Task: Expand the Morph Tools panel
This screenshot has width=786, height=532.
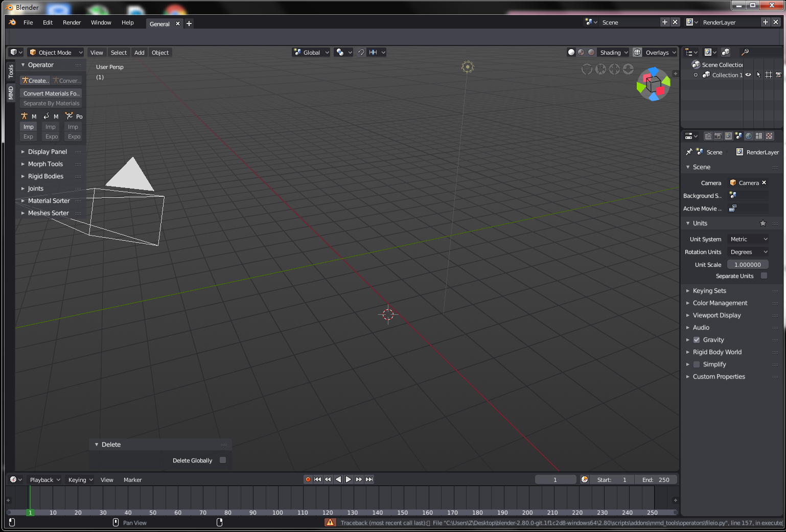Action: click(45, 164)
